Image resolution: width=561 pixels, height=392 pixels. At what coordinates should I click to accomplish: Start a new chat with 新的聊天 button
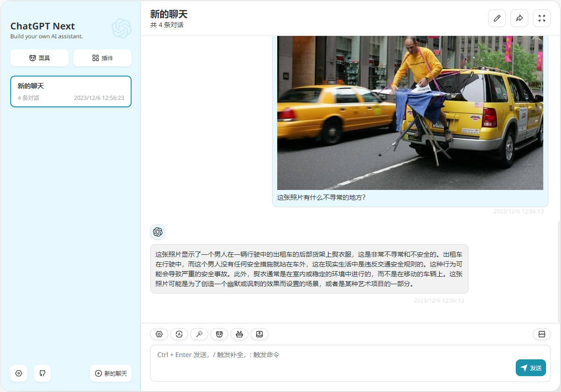tap(111, 373)
